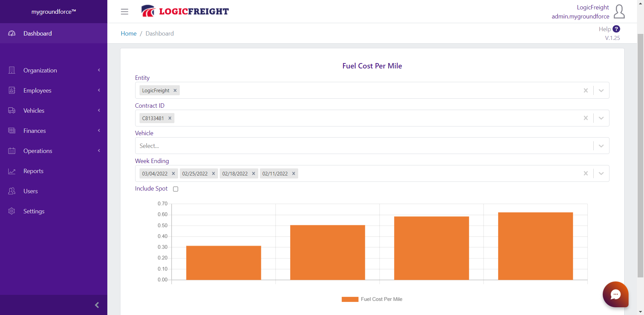644x315 pixels.
Task: Remove the C8133481 contract tag
Action: [x=170, y=118]
